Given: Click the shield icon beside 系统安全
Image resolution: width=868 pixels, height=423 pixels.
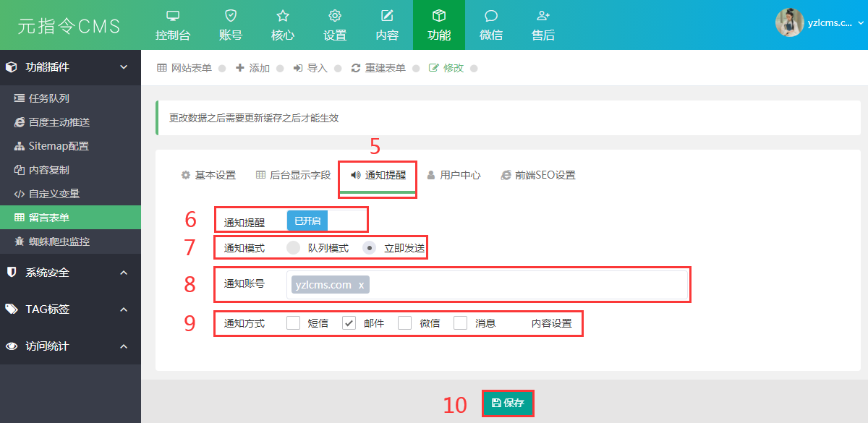Looking at the screenshot, I should (11, 273).
